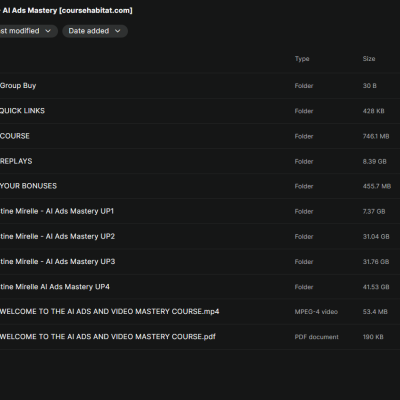Open the YOUR BONUSES folder
Viewport: 400px width, 400px height.
pyautogui.click(x=28, y=186)
